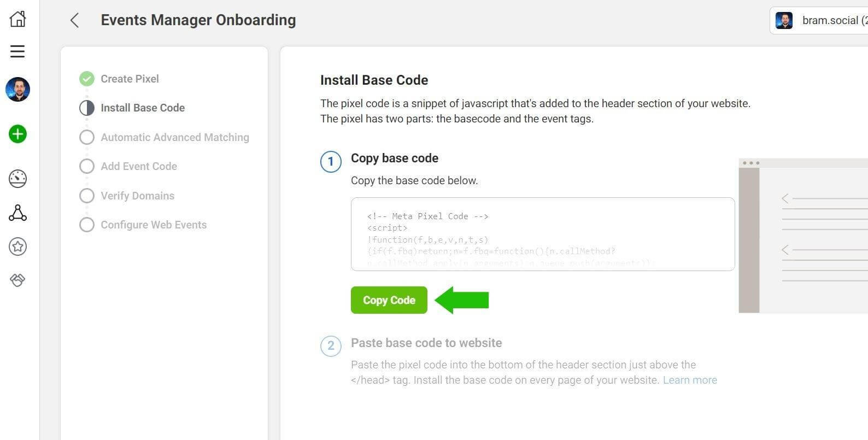The height and width of the screenshot is (440, 868).
Task: Open the gauge dashboard icon
Action: click(17, 179)
